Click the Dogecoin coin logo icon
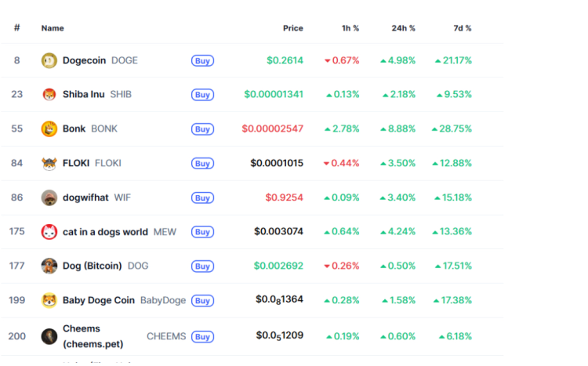 point(49,60)
